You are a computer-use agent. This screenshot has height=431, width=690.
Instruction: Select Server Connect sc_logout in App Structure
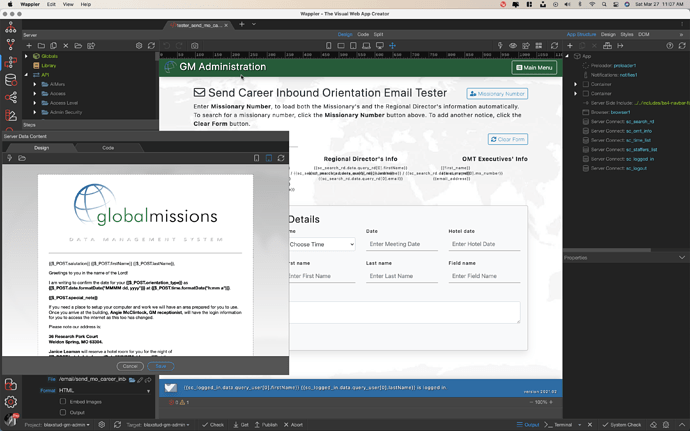coord(615,168)
